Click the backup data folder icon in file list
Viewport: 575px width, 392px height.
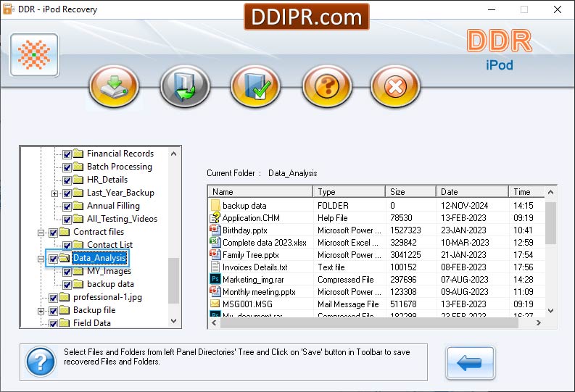tap(215, 206)
